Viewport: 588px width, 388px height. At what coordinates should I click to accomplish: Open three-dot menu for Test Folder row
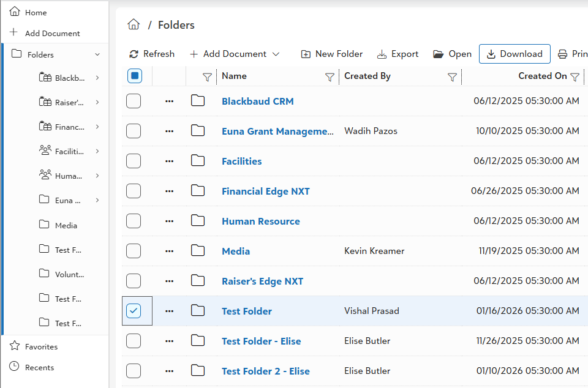pos(170,311)
